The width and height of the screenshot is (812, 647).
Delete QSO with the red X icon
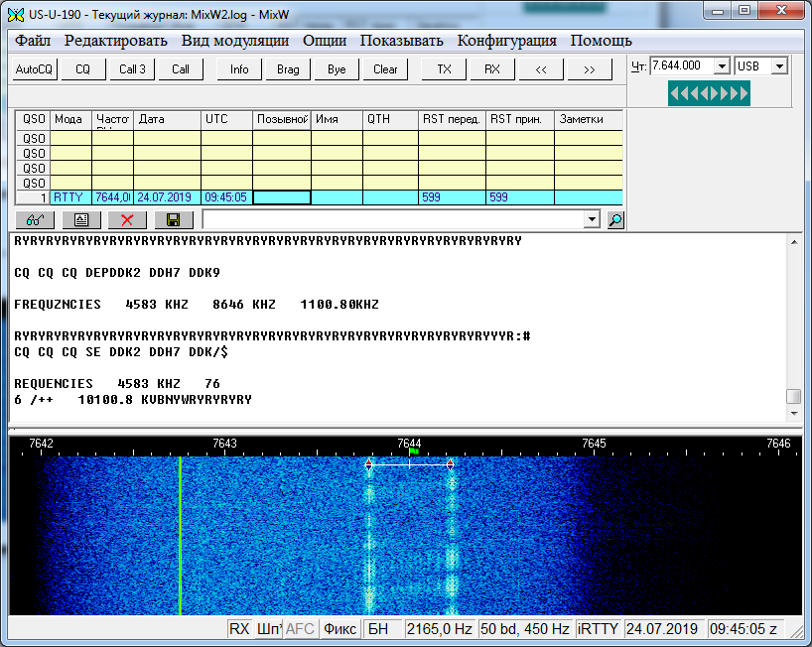pos(127,220)
